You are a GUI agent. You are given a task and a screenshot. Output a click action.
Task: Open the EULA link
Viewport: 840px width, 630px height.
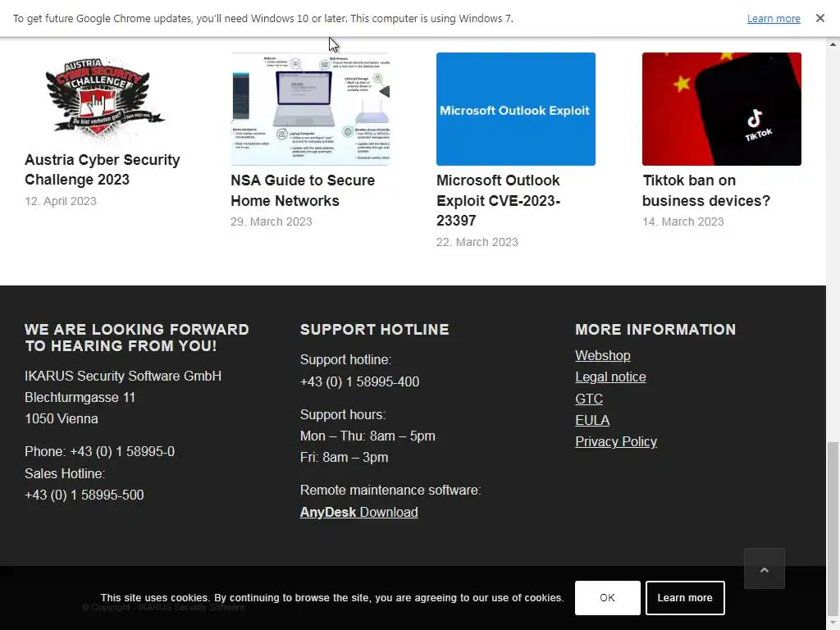tap(592, 420)
